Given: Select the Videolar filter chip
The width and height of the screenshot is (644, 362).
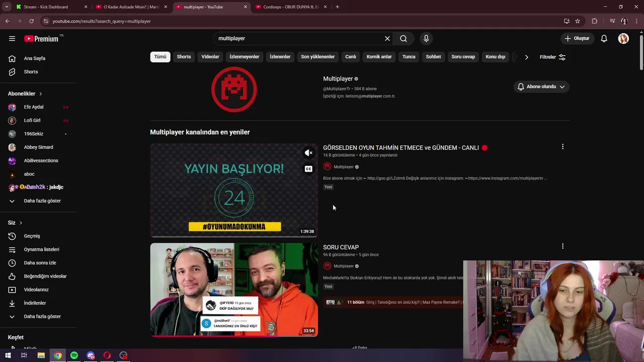Looking at the screenshot, I should tap(210, 57).
